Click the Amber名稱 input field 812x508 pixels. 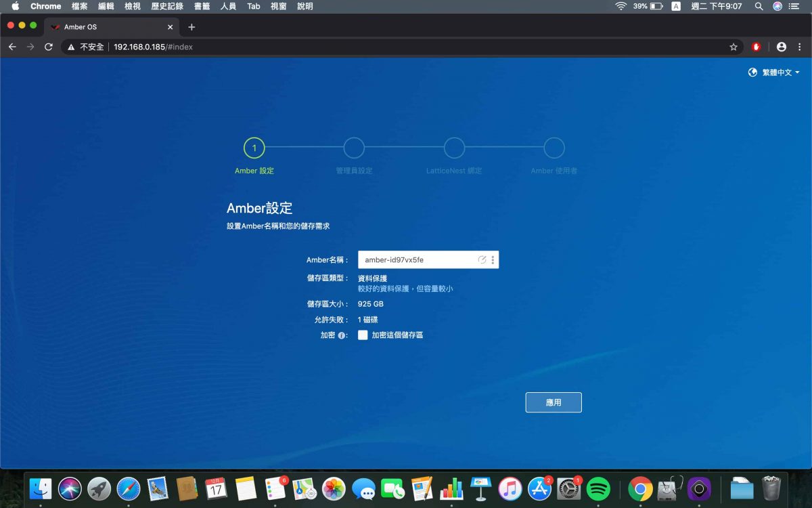click(x=428, y=259)
